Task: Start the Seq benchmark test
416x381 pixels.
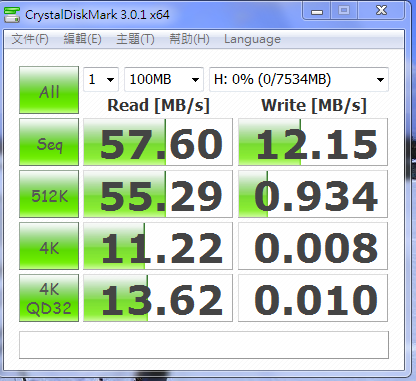Action: click(49, 142)
